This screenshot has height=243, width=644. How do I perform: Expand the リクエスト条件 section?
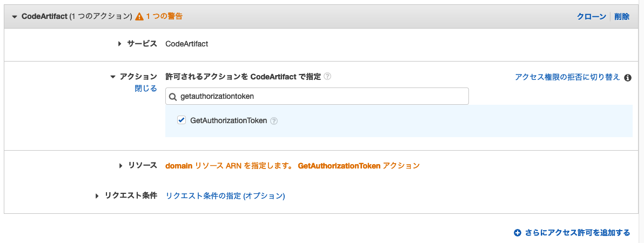(x=97, y=196)
